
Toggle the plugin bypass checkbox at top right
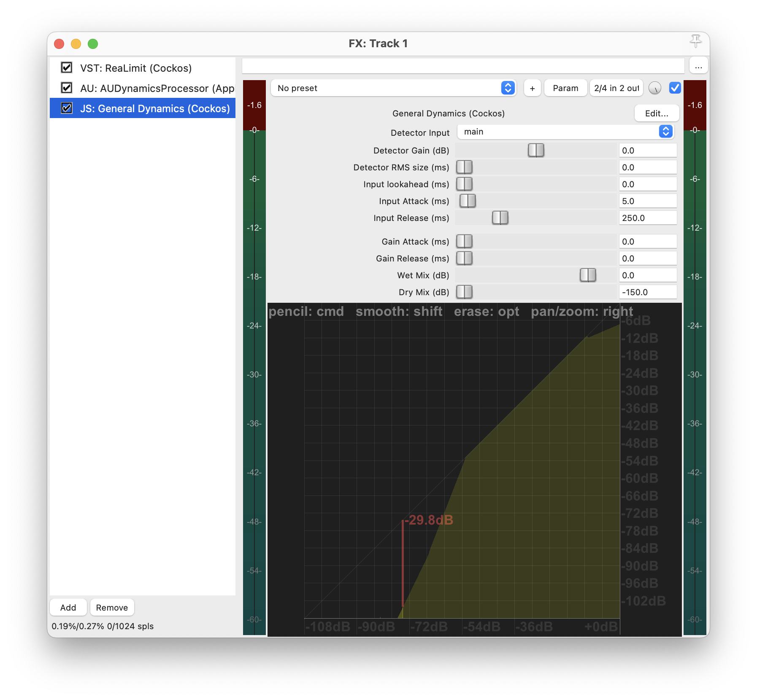[x=675, y=88]
